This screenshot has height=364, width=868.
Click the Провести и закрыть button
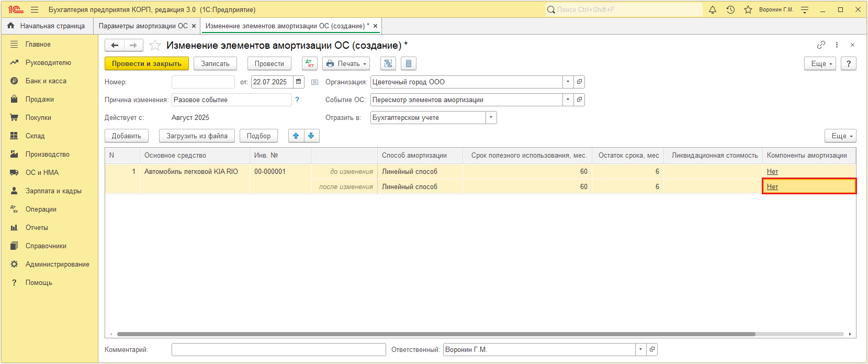[146, 63]
